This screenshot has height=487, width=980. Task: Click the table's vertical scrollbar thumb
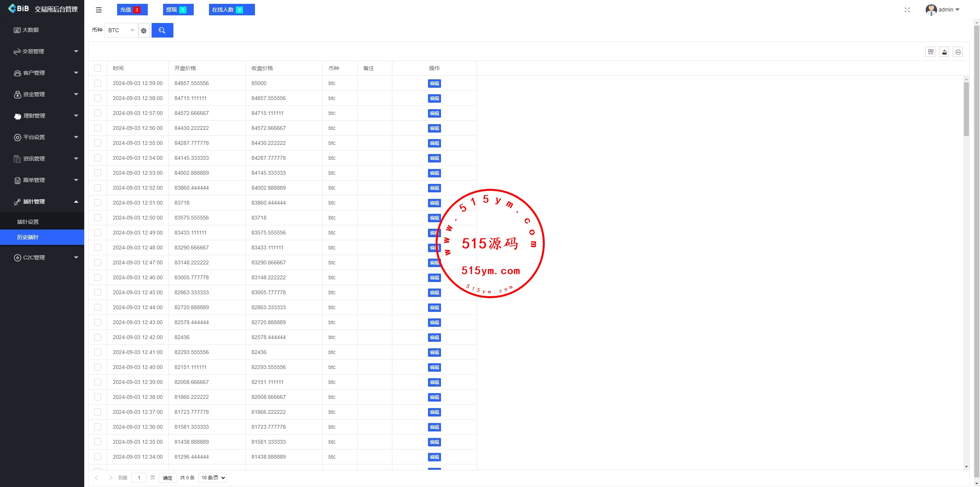966,109
